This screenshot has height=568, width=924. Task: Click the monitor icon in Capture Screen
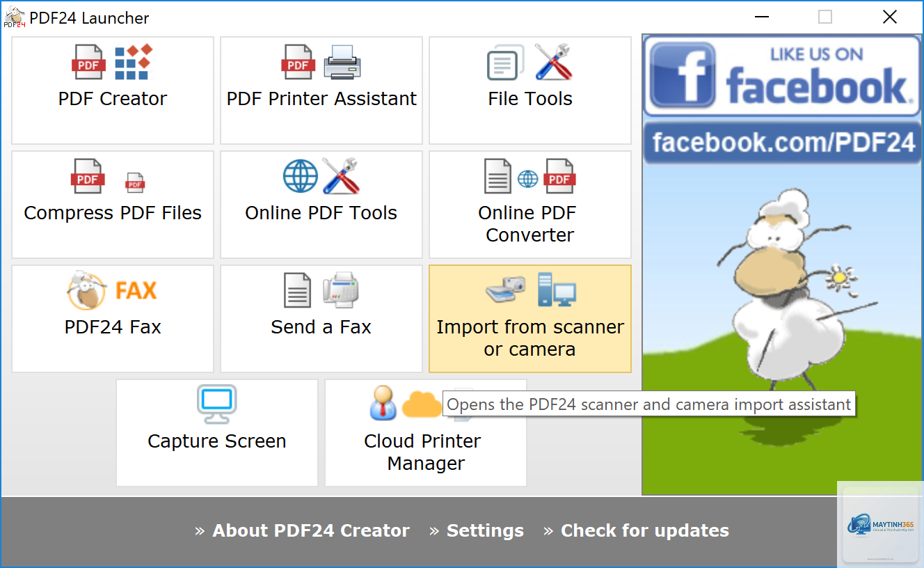[217, 404]
